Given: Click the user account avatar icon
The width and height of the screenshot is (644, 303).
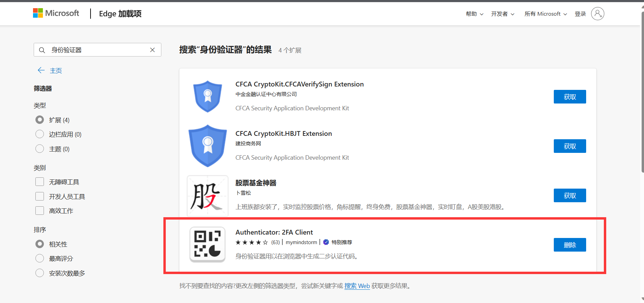Looking at the screenshot, I should coord(597,14).
